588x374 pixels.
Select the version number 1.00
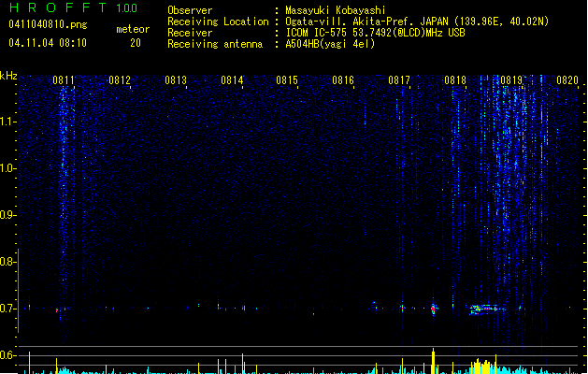pos(127,7)
